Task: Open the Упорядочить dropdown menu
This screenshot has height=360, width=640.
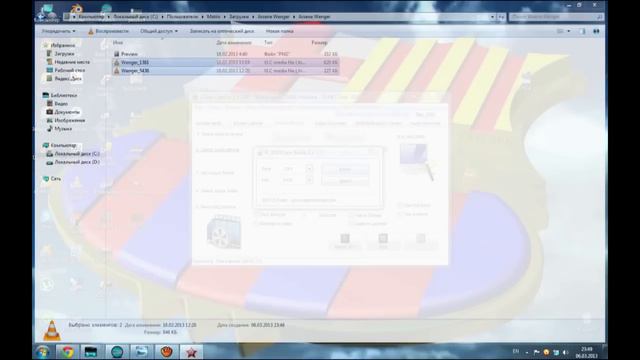Action: [58, 31]
